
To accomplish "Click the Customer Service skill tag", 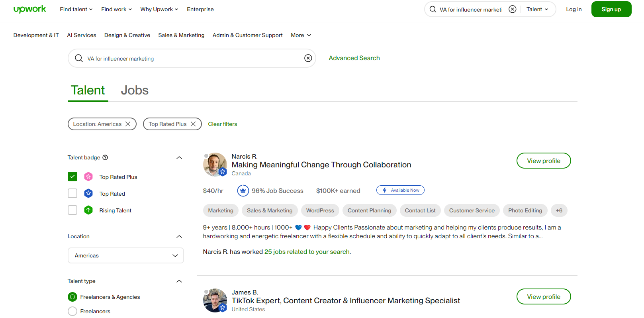I will tap(472, 210).
